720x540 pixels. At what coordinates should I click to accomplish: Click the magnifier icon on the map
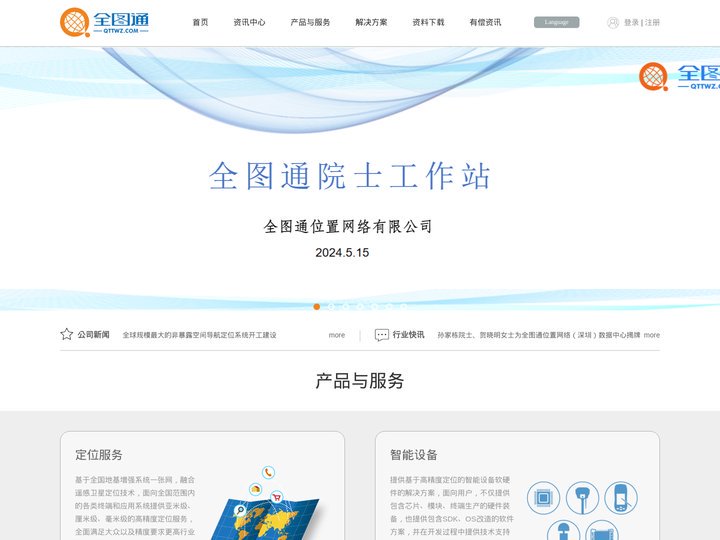pos(240,510)
